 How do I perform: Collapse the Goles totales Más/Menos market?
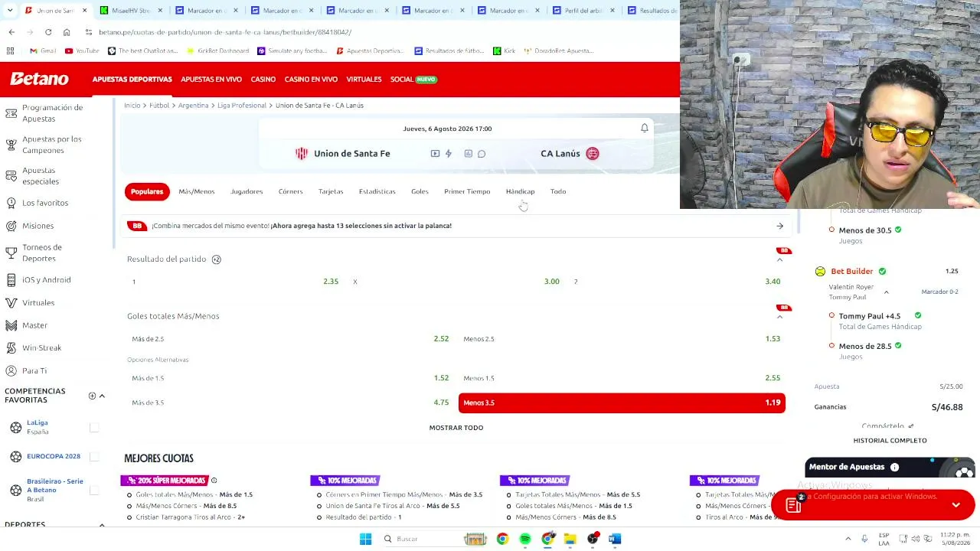(779, 317)
